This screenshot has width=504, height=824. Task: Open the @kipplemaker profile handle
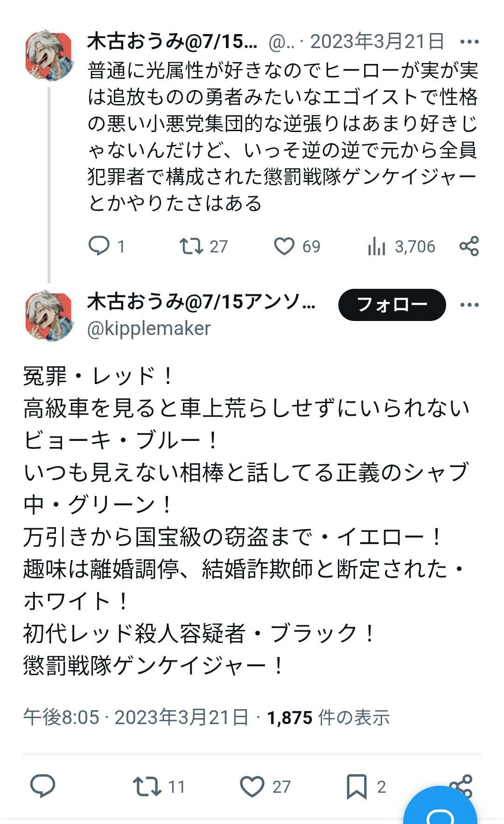pos(149,328)
